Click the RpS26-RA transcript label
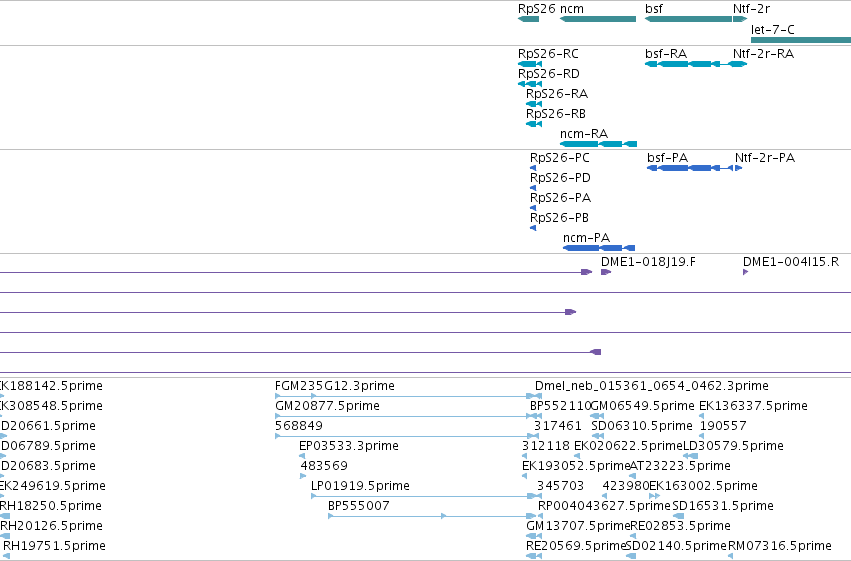The image size is (851, 561). pyautogui.click(x=557, y=94)
